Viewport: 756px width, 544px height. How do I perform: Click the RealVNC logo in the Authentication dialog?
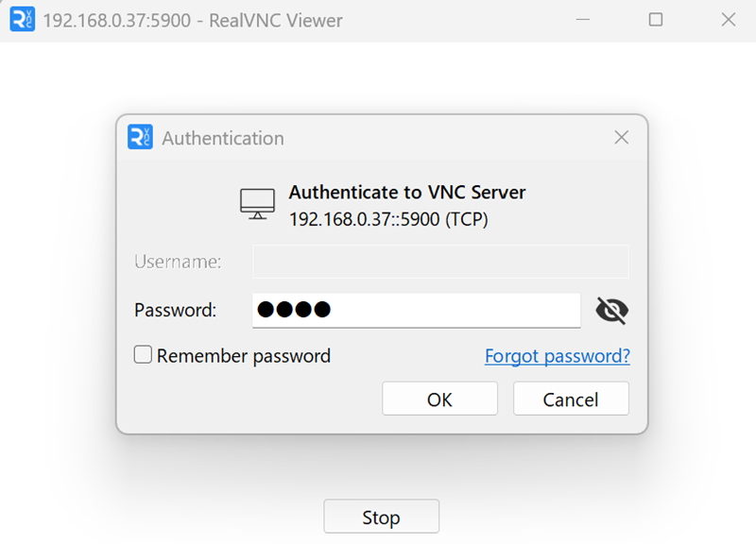(140, 137)
